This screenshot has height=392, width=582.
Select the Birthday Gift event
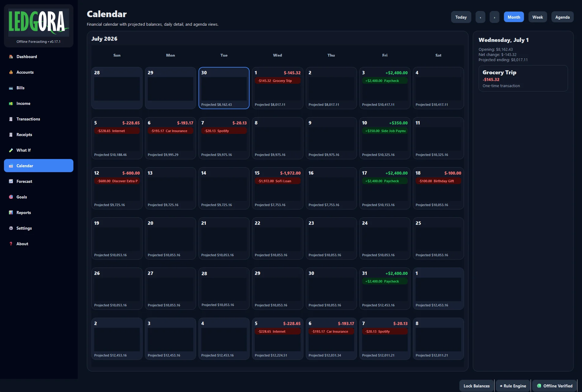[438, 181]
